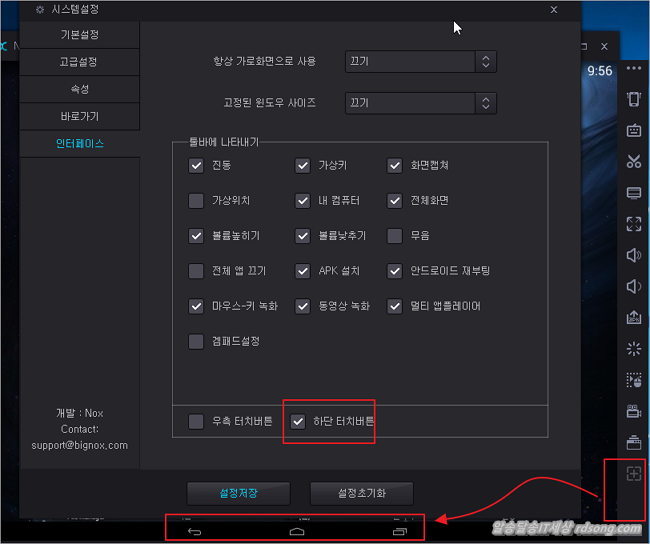Image resolution: width=650 pixels, height=544 pixels.
Task: Tap the Android back arrow button
Action: 194,532
